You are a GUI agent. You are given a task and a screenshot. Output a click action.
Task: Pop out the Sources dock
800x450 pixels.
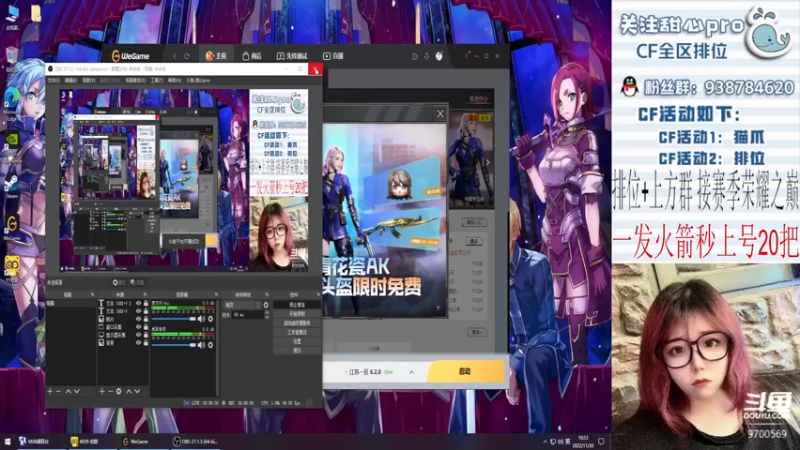(145, 294)
